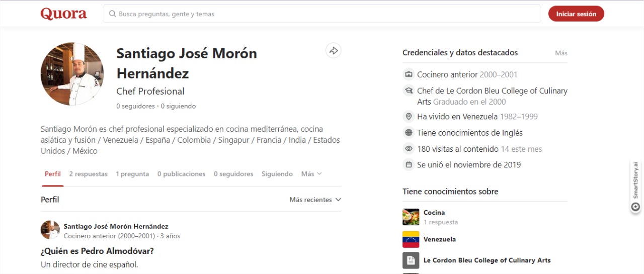Click the graduation cap credential icon
644x274 pixels.
coord(409,91)
